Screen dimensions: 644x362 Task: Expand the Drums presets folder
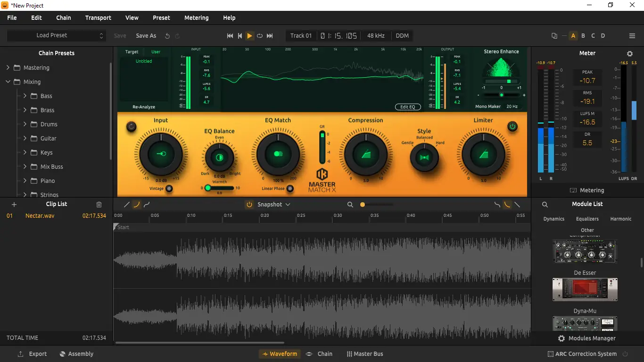point(25,124)
